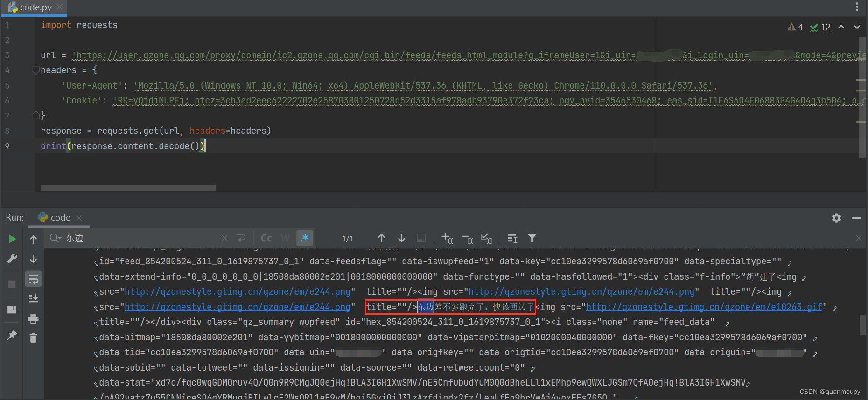This screenshot has width=868, height=400.
Task: Click the console vertical scrollbar thumb
Action: [862, 324]
